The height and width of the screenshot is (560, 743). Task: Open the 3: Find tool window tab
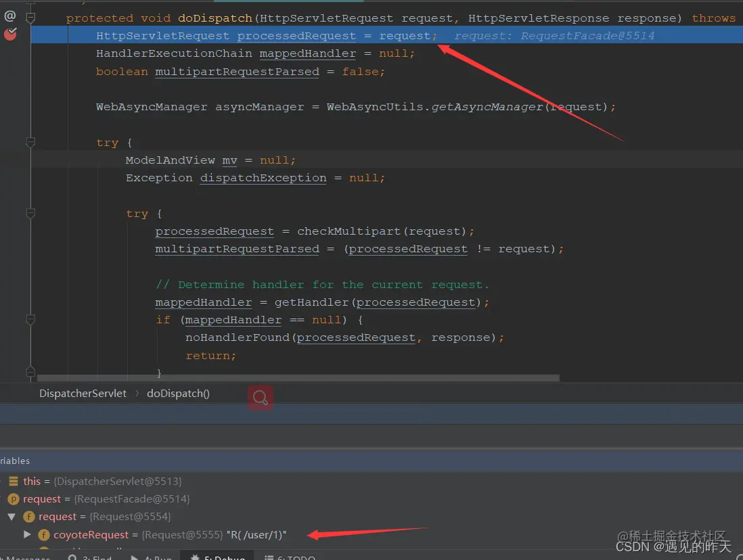(91, 558)
